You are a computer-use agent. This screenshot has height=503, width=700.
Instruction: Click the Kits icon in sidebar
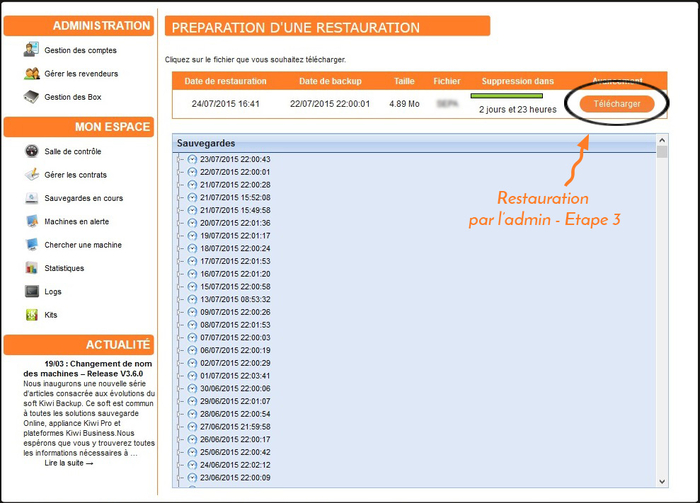[31, 315]
